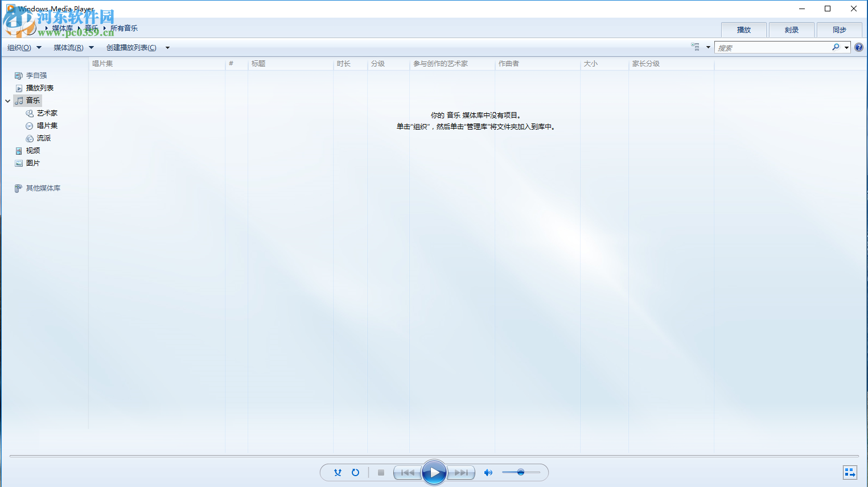The image size is (868, 487).
Task: Toggle shuffle playback
Action: point(338,472)
